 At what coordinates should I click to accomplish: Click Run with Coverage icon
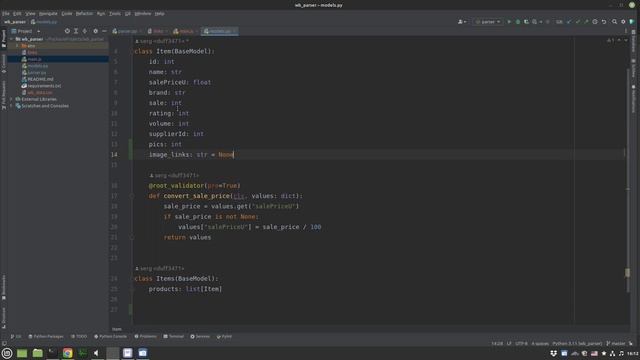[x=526, y=22]
